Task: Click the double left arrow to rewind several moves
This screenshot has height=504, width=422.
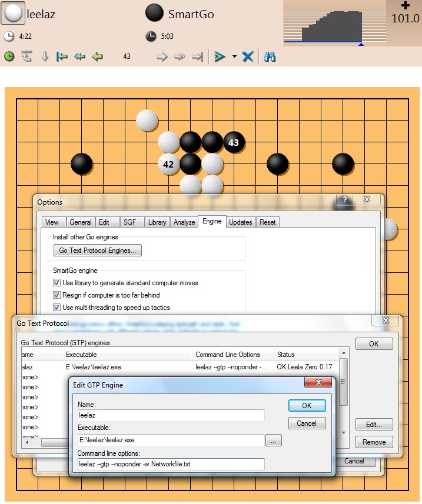Action: click(79, 56)
